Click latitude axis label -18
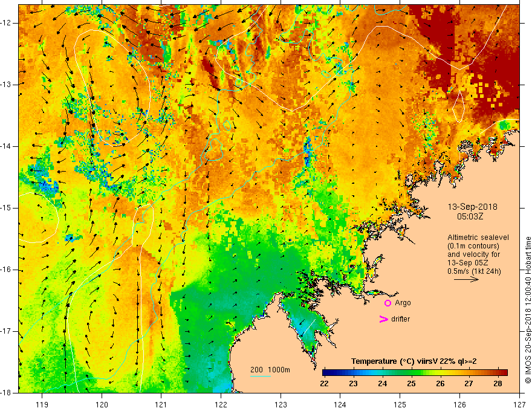 coord(6,393)
